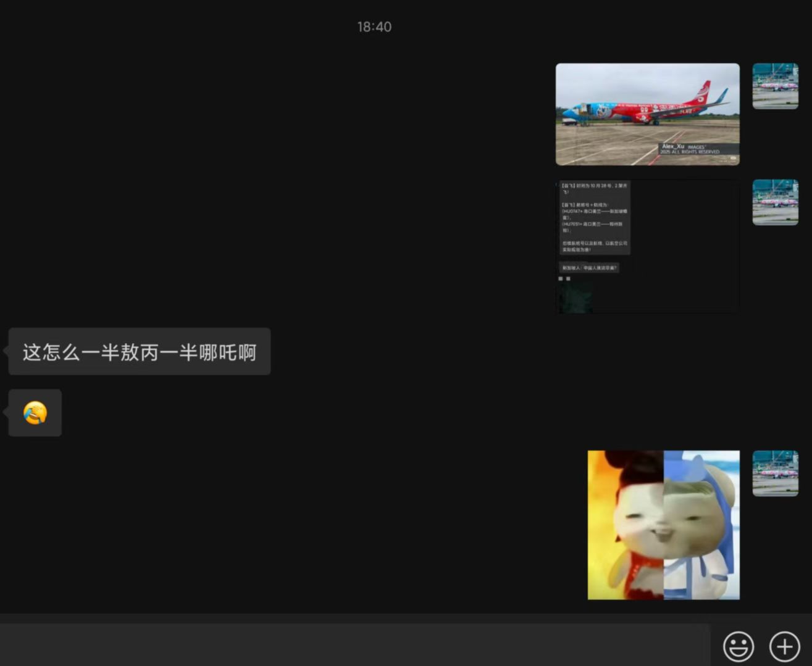Click the laughing emoji message bubble
The height and width of the screenshot is (666, 812).
tap(35, 413)
